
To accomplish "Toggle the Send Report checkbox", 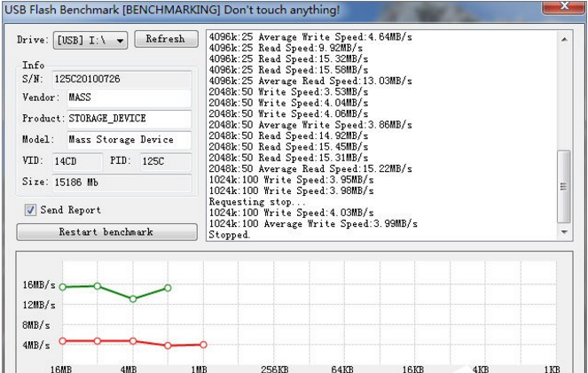I will [x=30, y=210].
